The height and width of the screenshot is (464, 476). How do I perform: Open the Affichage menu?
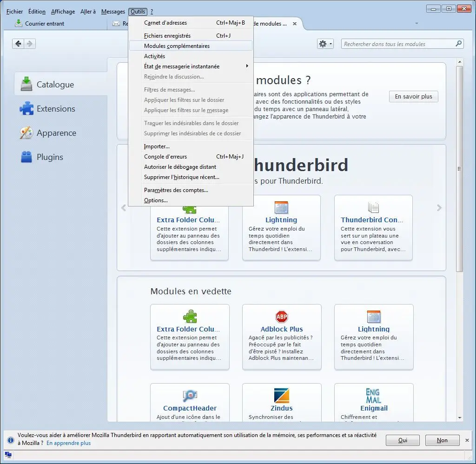pos(63,12)
